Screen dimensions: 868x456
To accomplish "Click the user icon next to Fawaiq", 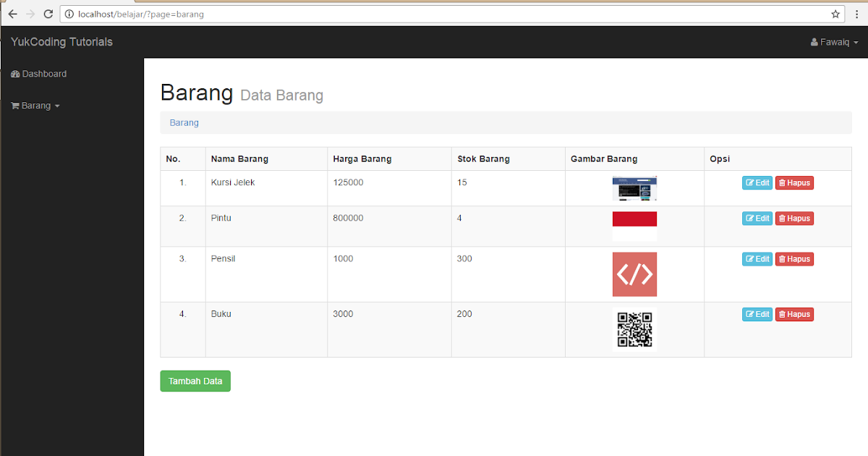I will click(x=813, y=41).
